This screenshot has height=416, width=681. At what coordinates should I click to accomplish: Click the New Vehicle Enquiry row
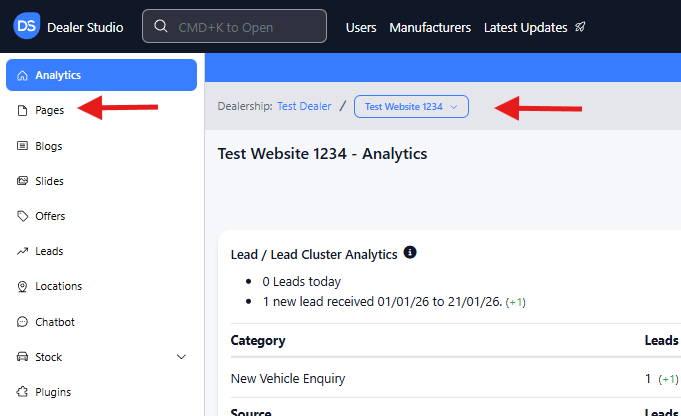[x=288, y=379]
